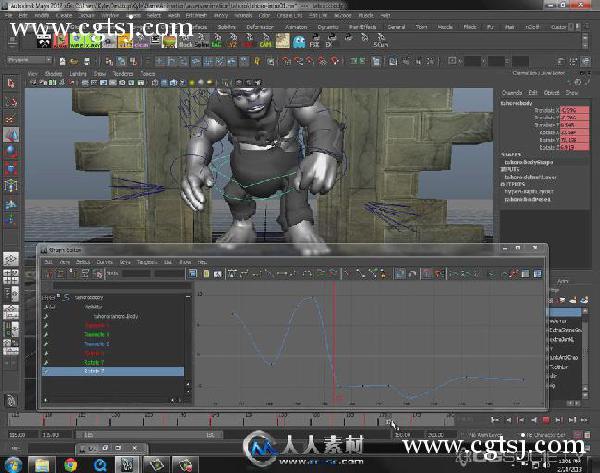Open the Window menu in main menu bar
The height and width of the screenshot is (473, 600).
pos(110,16)
